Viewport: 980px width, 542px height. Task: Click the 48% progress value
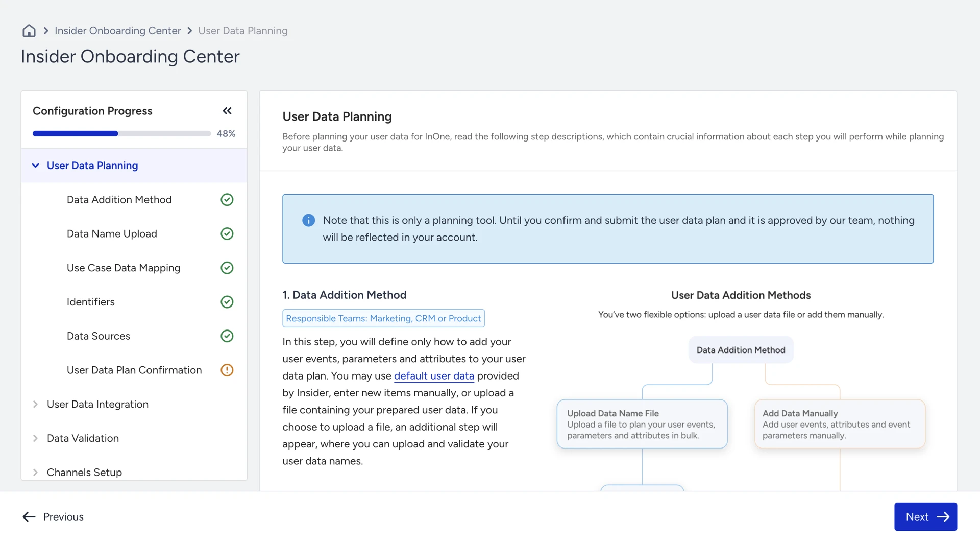point(226,134)
